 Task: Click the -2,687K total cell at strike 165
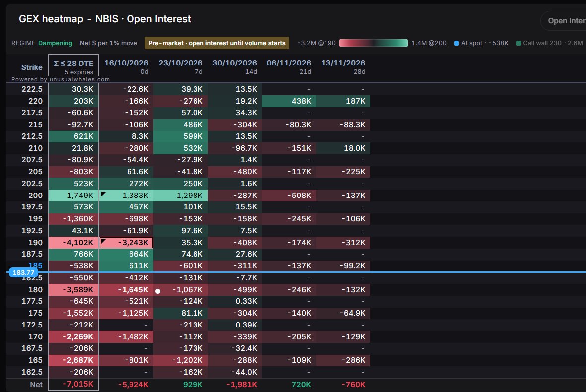tap(73, 360)
